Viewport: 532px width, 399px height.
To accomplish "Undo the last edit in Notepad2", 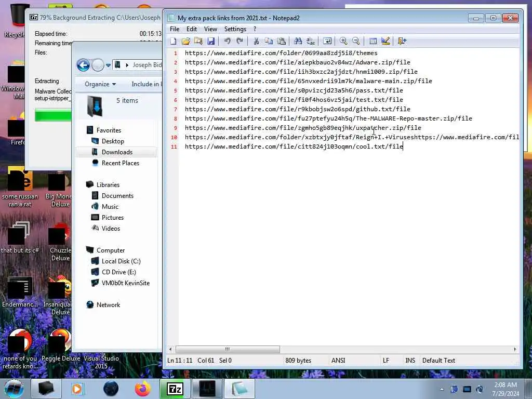I will point(228,41).
